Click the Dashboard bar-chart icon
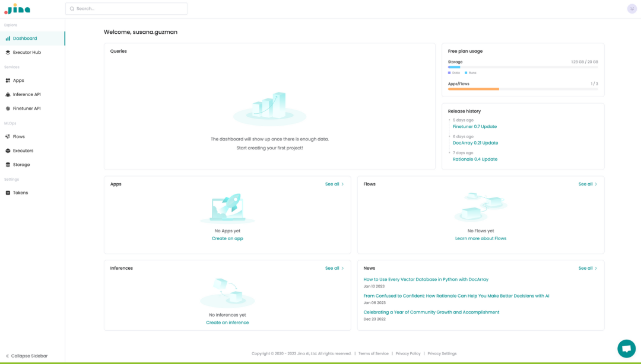This screenshot has width=641, height=364. [x=8, y=39]
